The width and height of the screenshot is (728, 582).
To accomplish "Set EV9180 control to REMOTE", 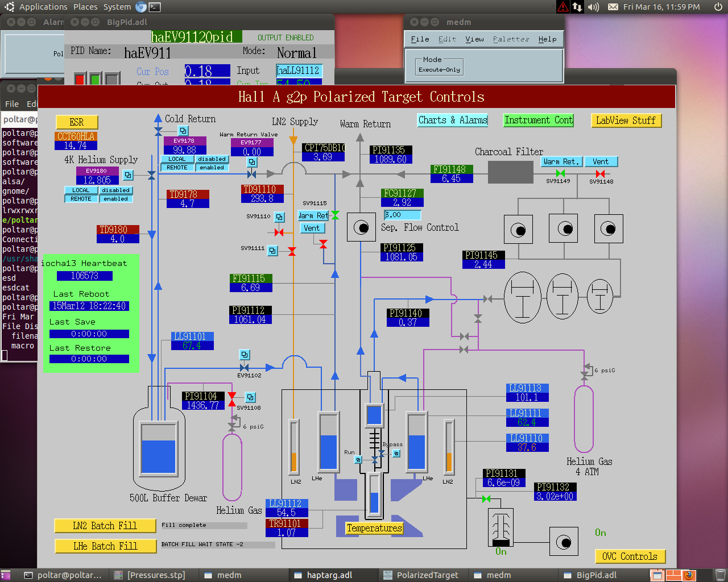I will pos(81,199).
